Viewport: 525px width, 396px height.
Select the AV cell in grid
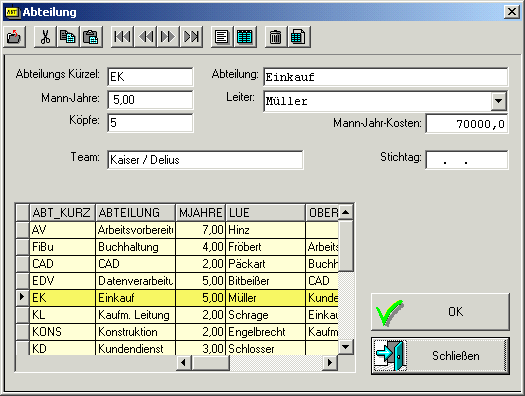coord(62,230)
